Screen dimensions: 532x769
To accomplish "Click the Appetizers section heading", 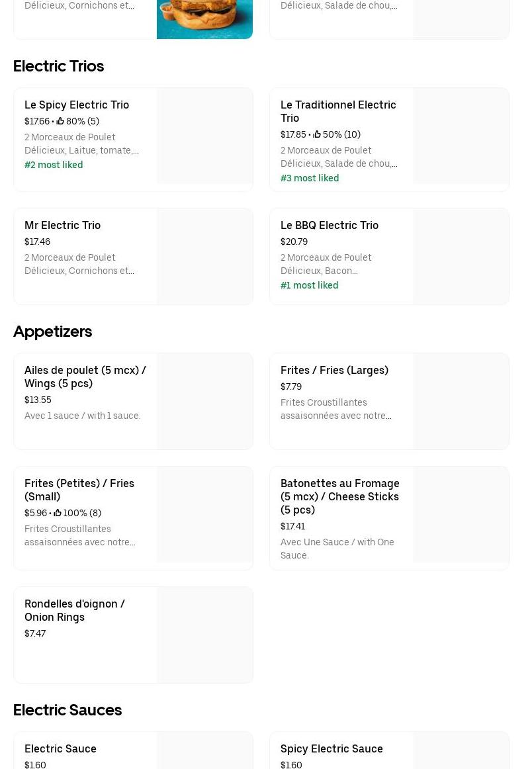I will point(52,331).
